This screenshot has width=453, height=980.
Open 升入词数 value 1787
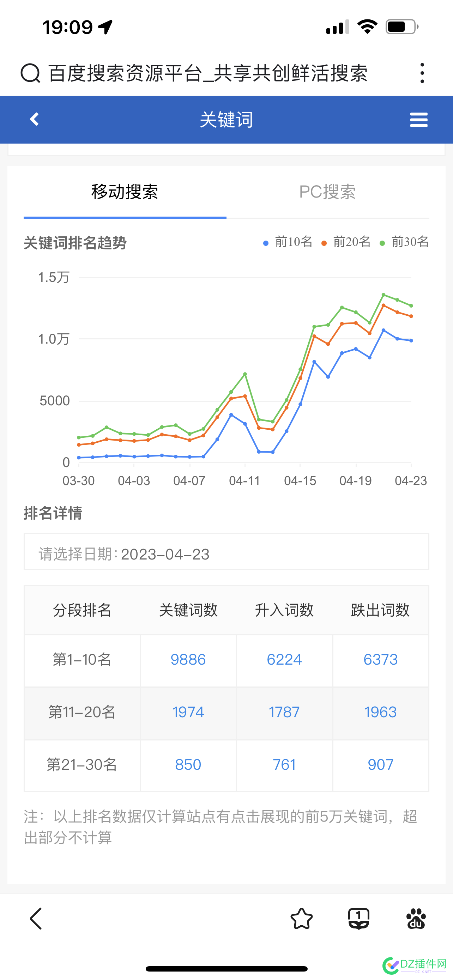[284, 712]
